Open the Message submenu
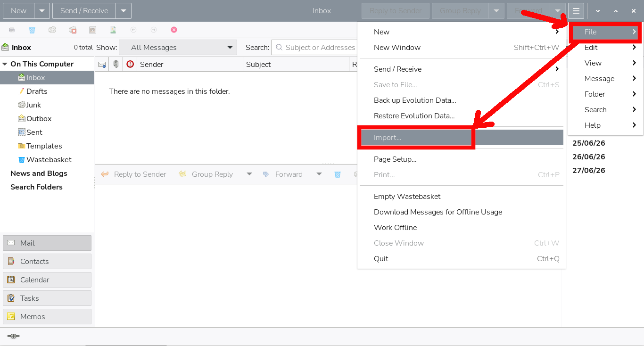The width and height of the screenshot is (644, 346). pyautogui.click(x=605, y=79)
